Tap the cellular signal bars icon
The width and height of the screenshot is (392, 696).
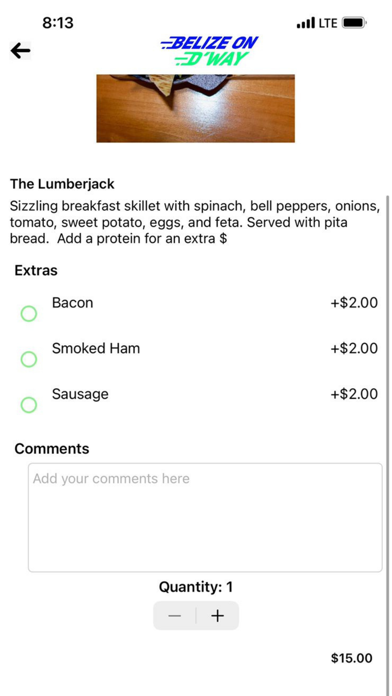(x=306, y=23)
